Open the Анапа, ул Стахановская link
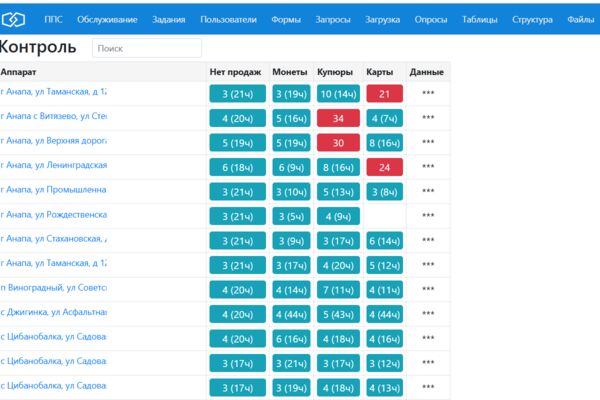This screenshot has height=400, width=600. point(54,239)
